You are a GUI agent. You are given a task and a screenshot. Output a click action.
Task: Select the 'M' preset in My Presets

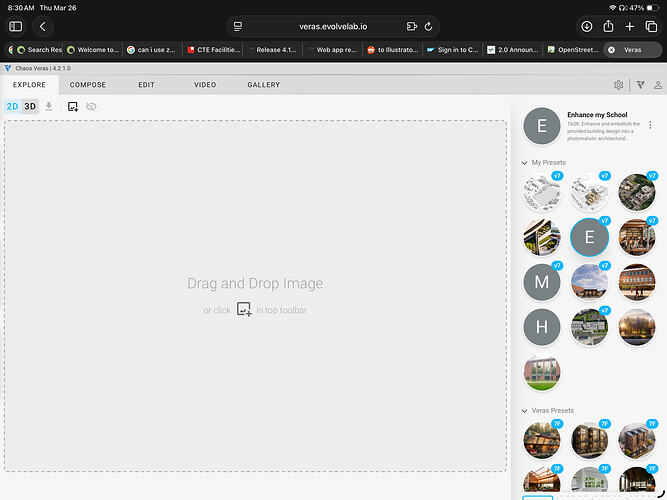pyautogui.click(x=542, y=282)
